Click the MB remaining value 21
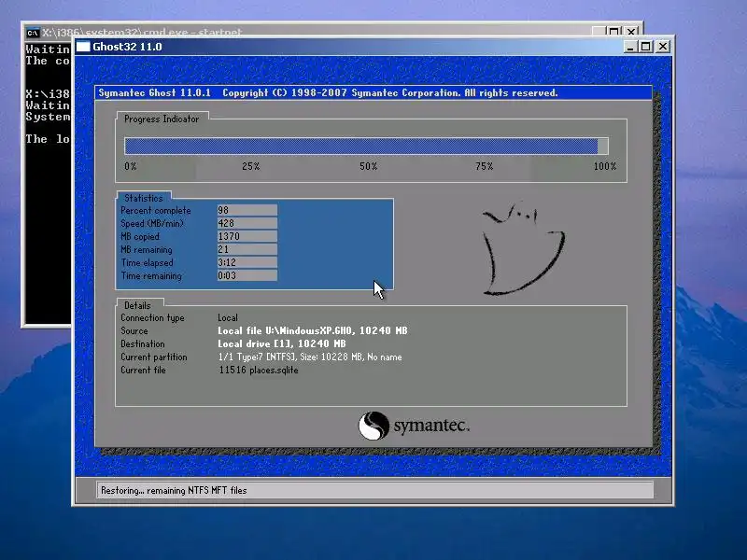 (247, 249)
